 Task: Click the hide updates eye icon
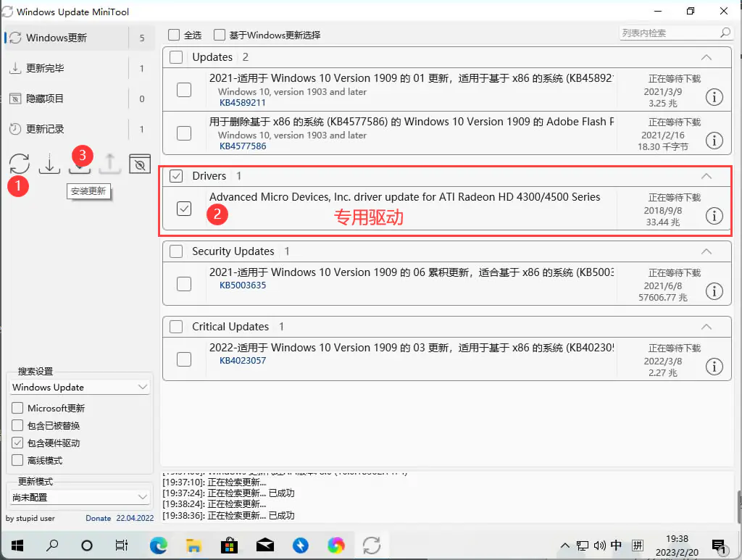pyautogui.click(x=139, y=164)
